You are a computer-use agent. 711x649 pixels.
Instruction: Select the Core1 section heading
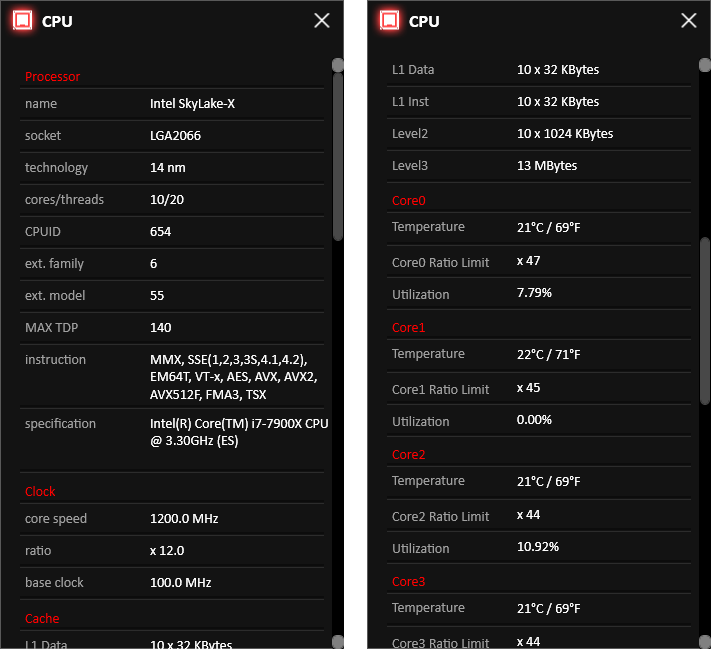pyautogui.click(x=409, y=327)
